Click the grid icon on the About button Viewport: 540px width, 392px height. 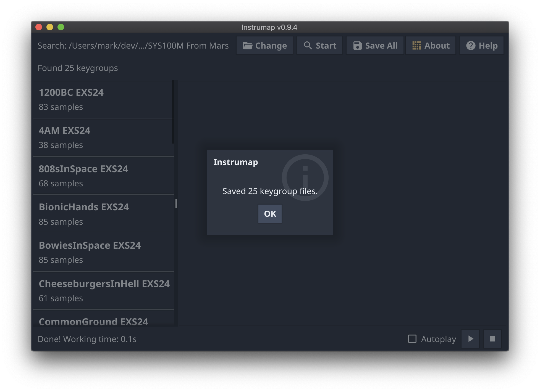pyautogui.click(x=416, y=46)
